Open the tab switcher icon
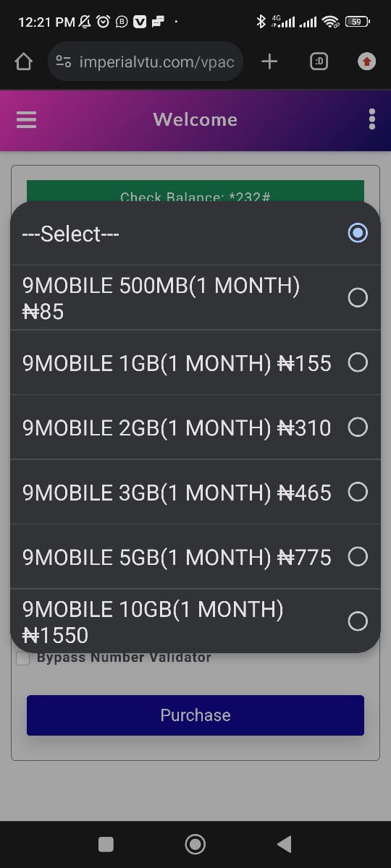 pos(319,62)
